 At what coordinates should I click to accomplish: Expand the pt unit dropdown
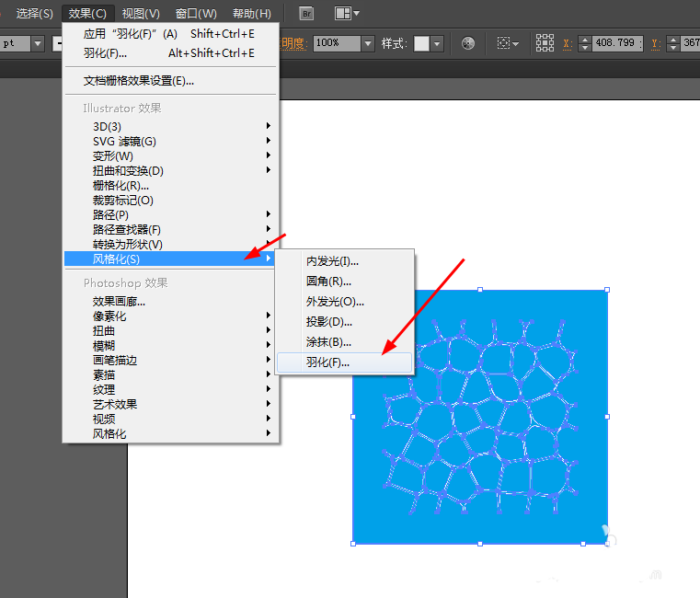coord(38,43)
